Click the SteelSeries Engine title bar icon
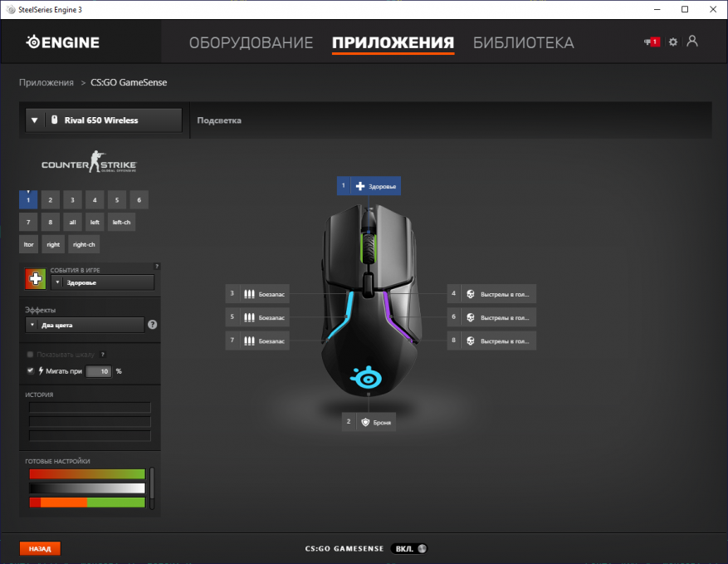Screen dimensions: 728x564 [11, 9]
